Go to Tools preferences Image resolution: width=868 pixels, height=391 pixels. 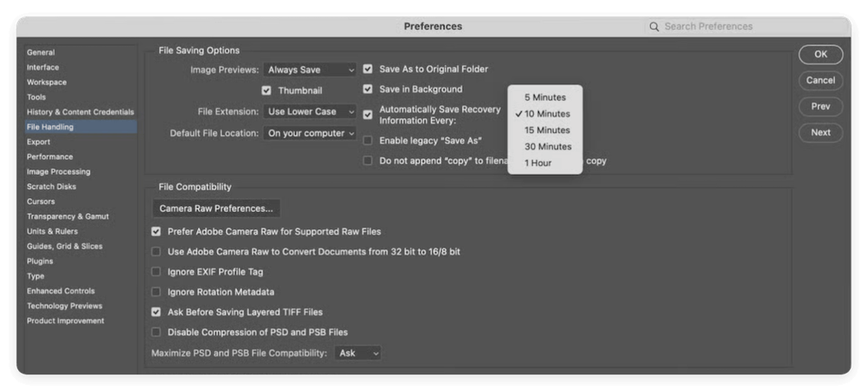point(36,97)
